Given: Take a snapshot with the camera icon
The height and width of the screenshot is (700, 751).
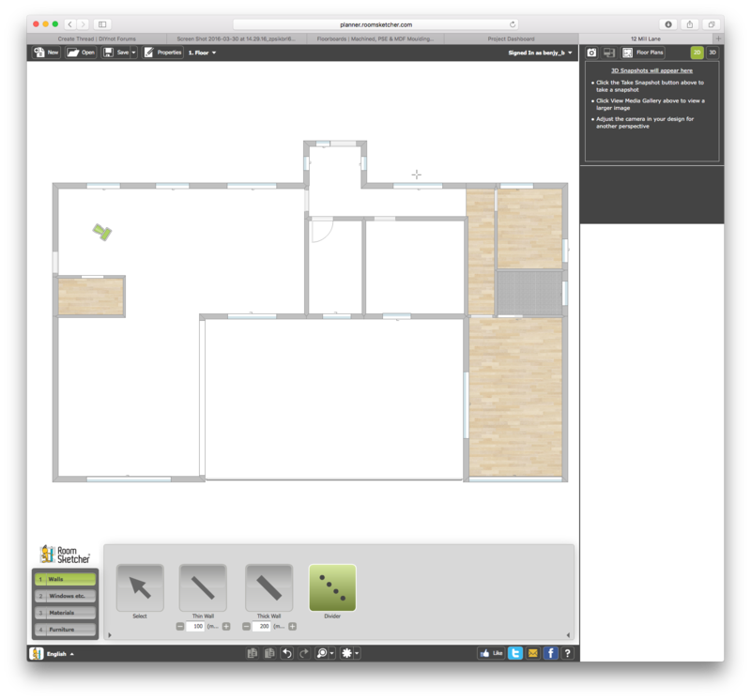Looking at the screenshot, I should [592, 53].
